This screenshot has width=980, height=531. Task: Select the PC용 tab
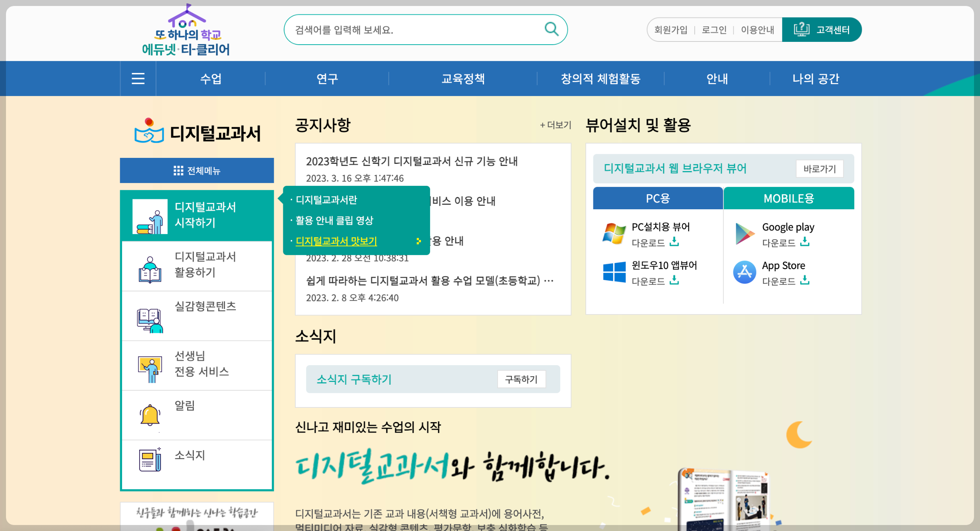point(658,198)
